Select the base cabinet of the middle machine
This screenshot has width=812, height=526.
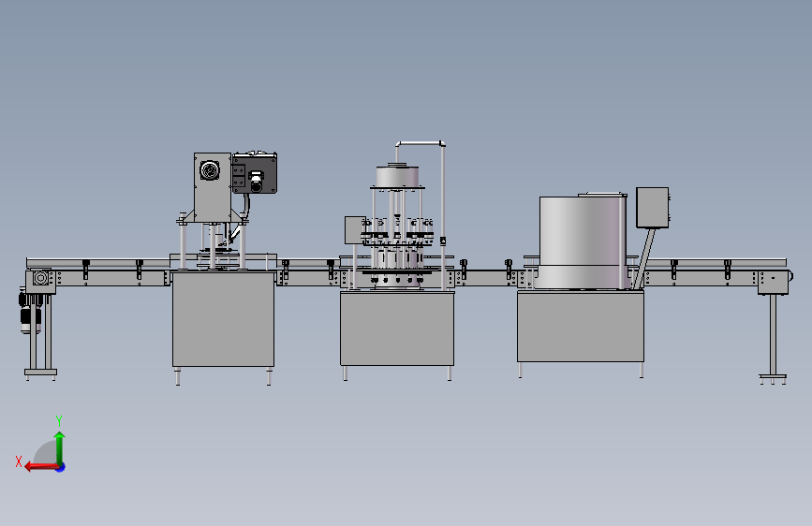coord(397,329)
